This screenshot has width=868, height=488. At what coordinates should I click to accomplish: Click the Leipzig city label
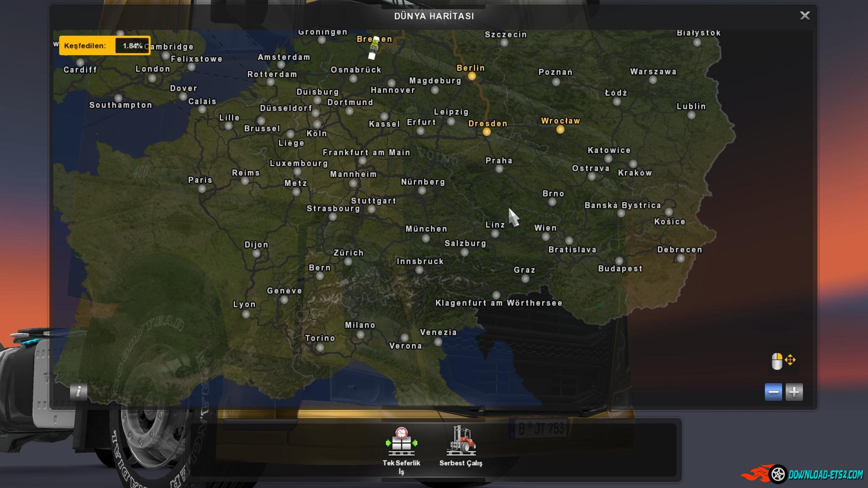pyautogui.click(x=451, y=112)
